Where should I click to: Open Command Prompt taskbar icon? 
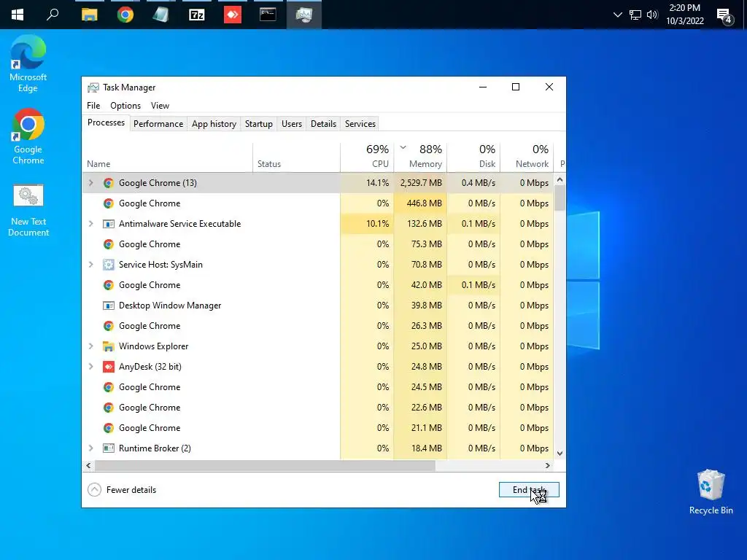[268, 15]
